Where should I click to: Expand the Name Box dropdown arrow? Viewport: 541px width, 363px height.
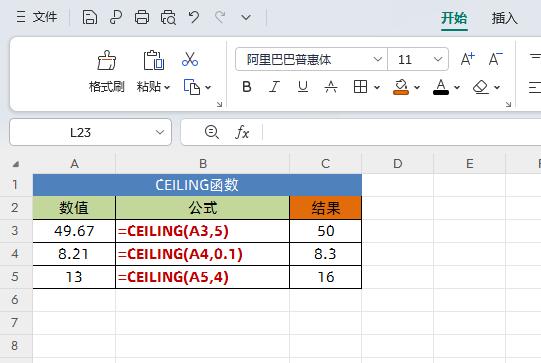coord(160,132)
